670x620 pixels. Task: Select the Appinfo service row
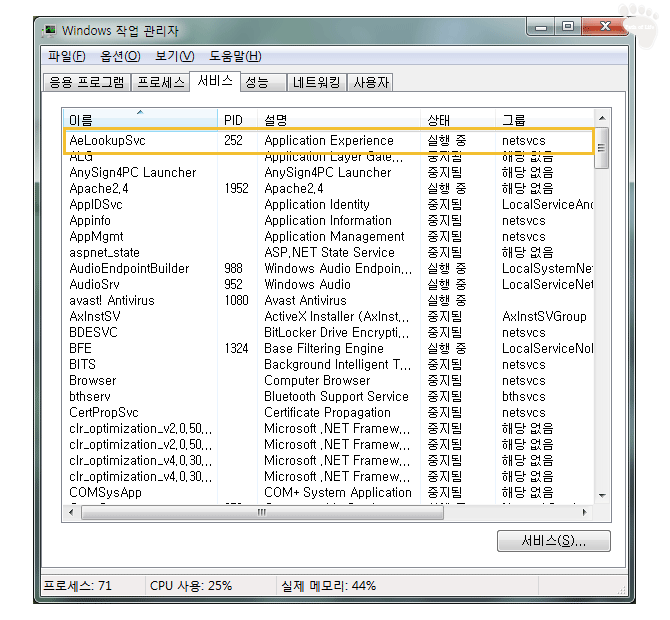pos(329,220)
